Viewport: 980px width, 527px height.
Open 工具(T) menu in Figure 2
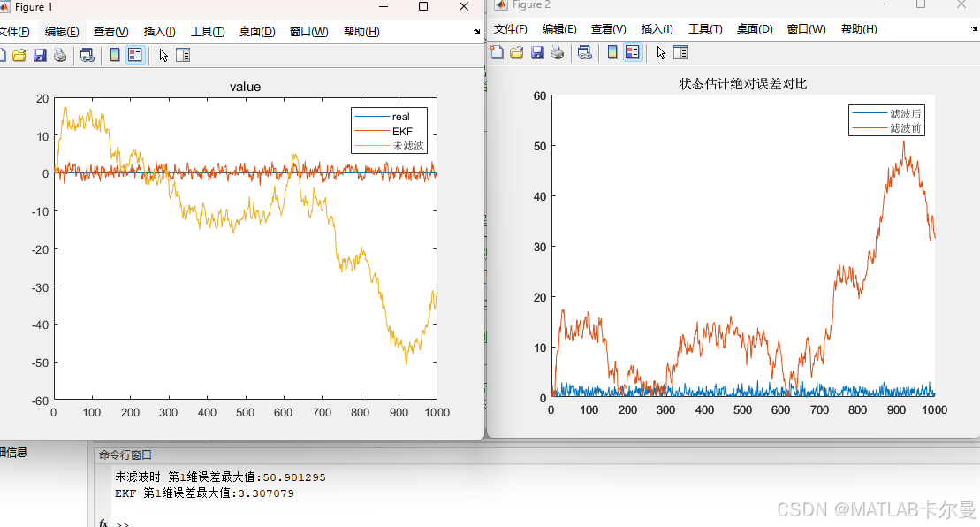(x=705, y=29)
